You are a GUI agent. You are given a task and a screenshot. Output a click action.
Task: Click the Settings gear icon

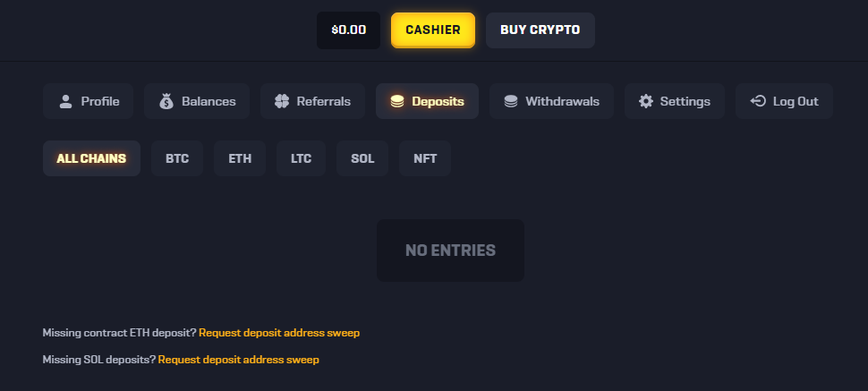646,101
